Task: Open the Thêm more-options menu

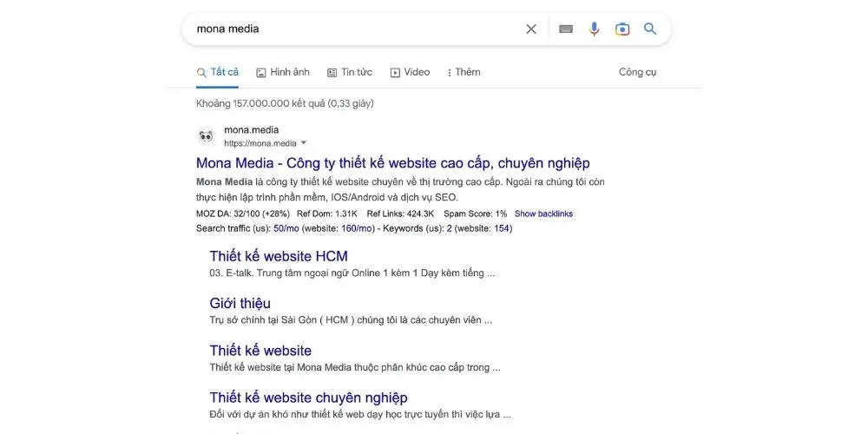Action: point(464,72)
